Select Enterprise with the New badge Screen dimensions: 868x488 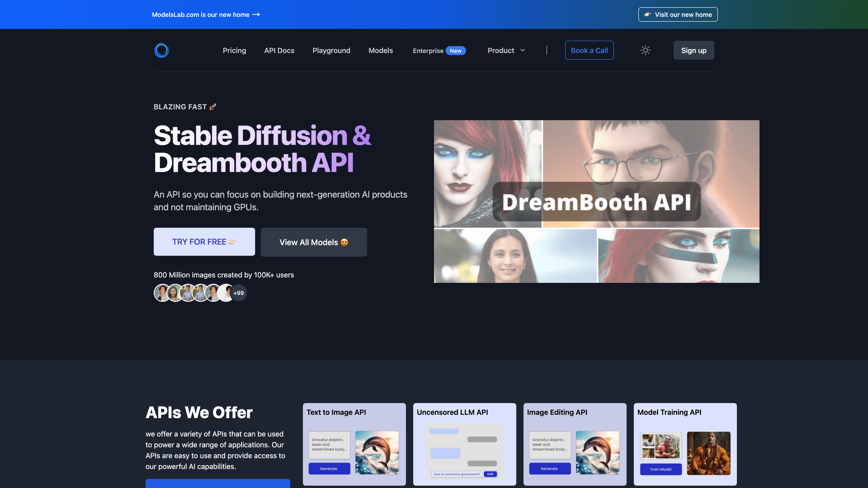pos(438,51)
